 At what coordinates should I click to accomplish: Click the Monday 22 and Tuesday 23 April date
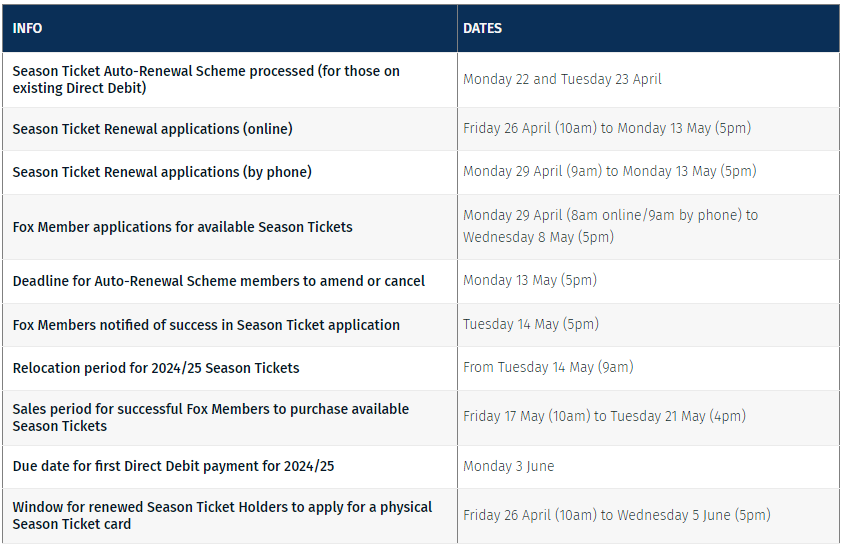pos(562,79)
